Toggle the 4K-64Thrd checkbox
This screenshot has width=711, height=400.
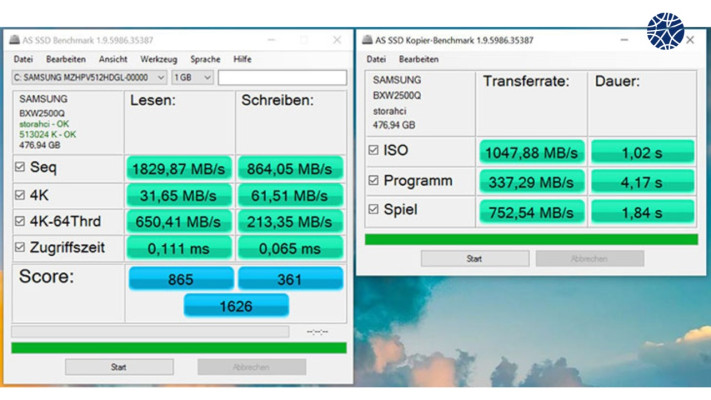19,221
